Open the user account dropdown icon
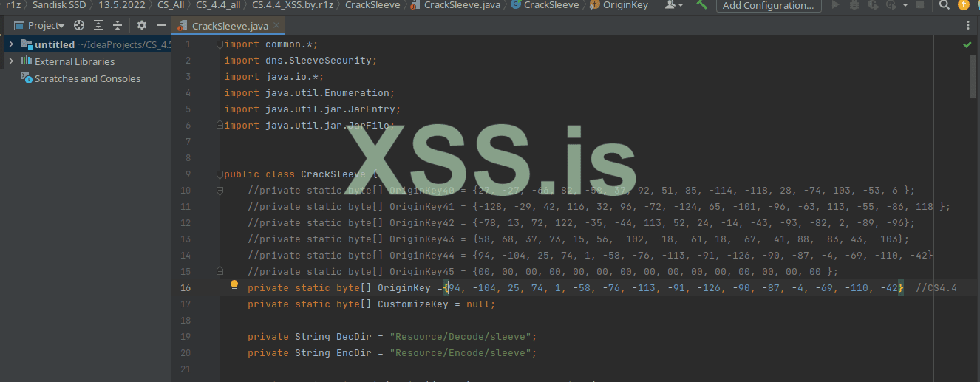This screenshot has height=382, width=980. [x=674, y=5]
